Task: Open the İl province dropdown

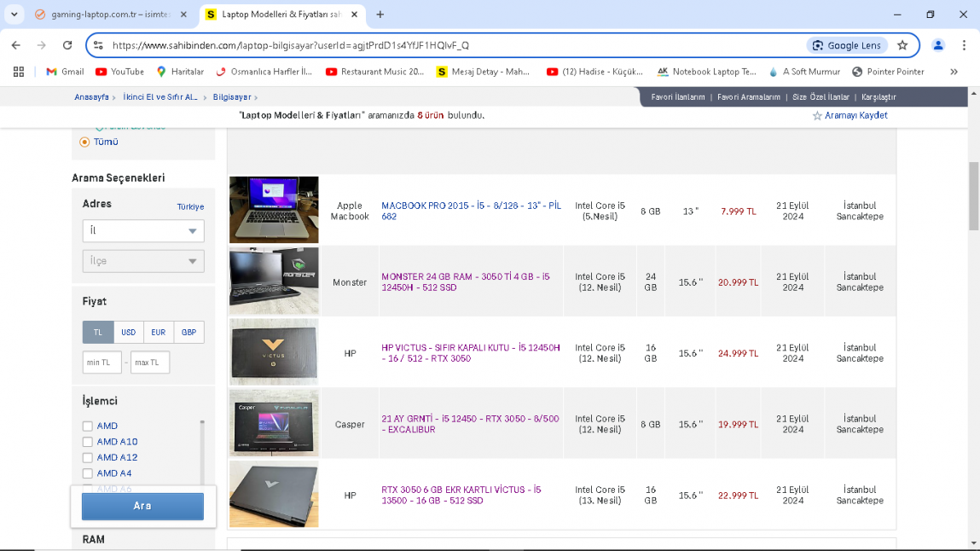Action: click(x=143, y=230)
